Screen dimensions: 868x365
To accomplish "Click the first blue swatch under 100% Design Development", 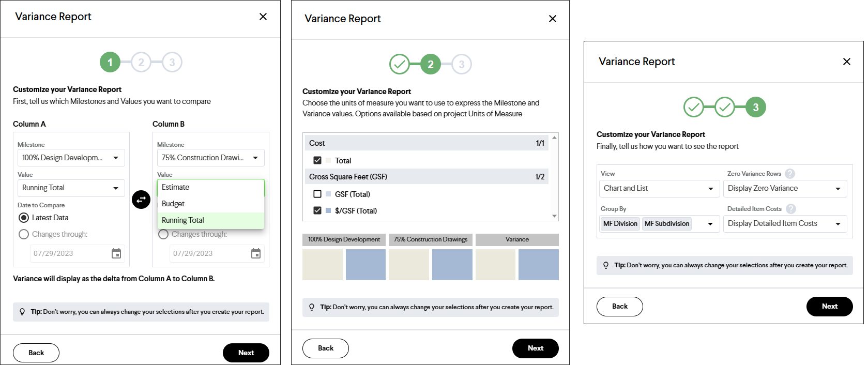I will coord(366,265).
